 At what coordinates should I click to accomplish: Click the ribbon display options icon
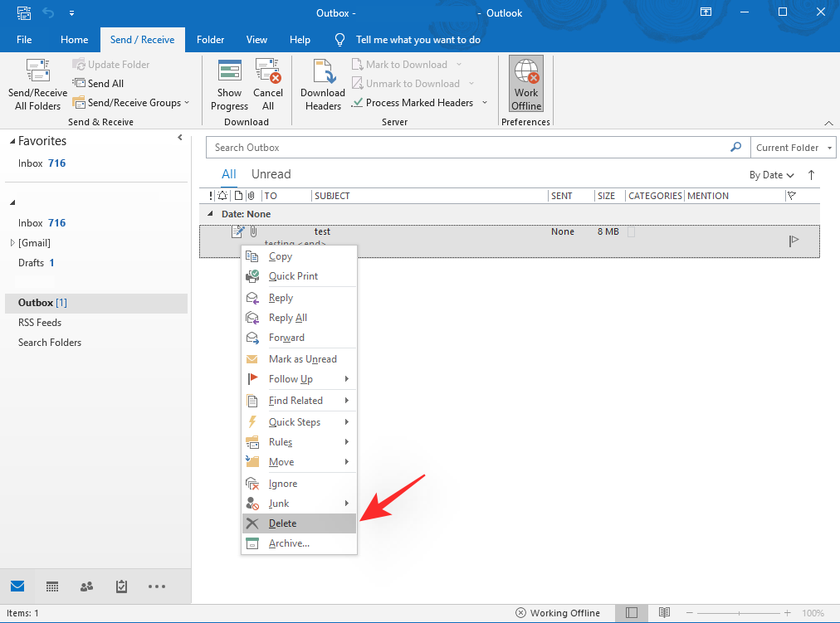pos(706,12)
